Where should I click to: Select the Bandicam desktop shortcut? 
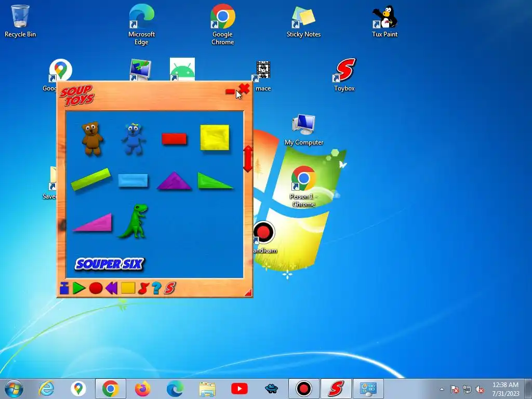[264, 237]
